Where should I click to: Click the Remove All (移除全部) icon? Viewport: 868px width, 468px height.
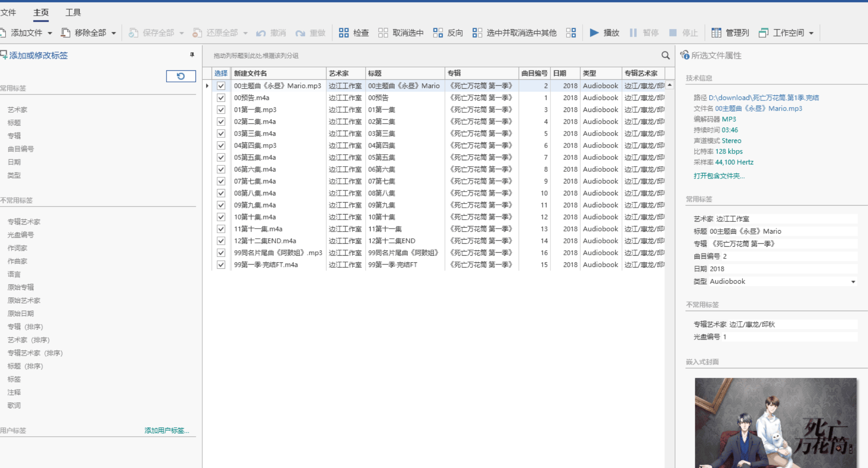tap(65, 33)
